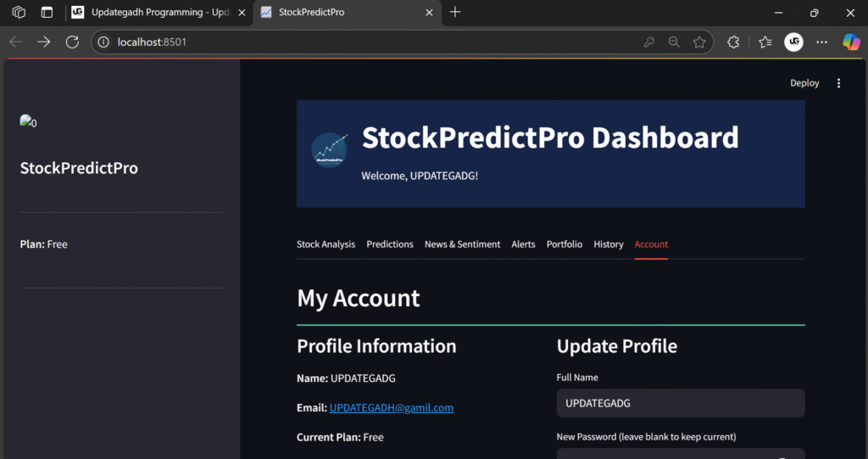
Task: Select the Account tab
Action: (651, 244)
